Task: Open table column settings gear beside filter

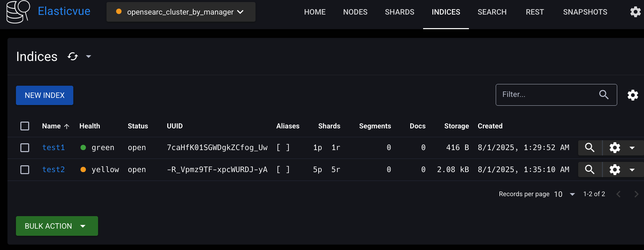Action: 632,95
